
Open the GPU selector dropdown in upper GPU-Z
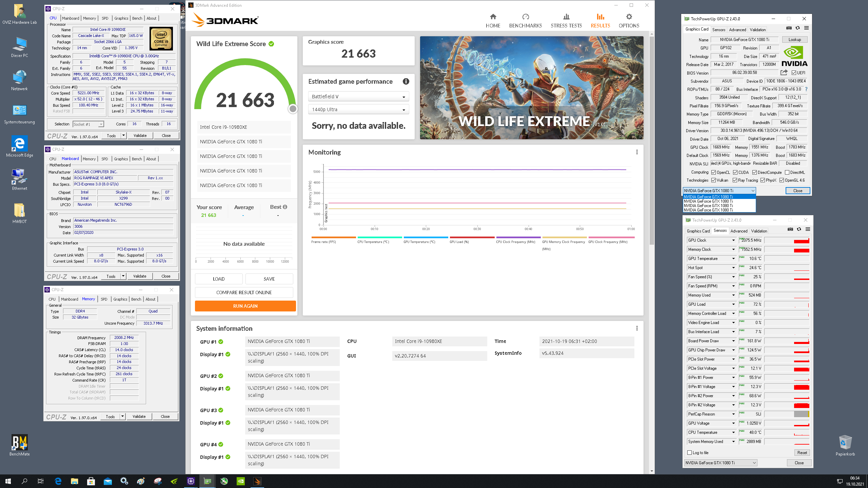[x=719, y=190]
